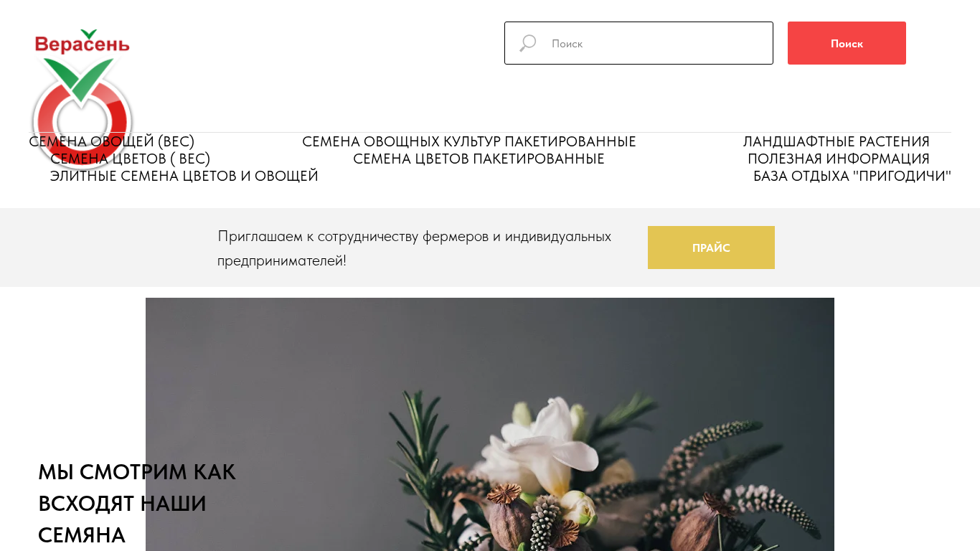Open Семена овощей (вес) menu
980x551 pixels.
(112, 141)
